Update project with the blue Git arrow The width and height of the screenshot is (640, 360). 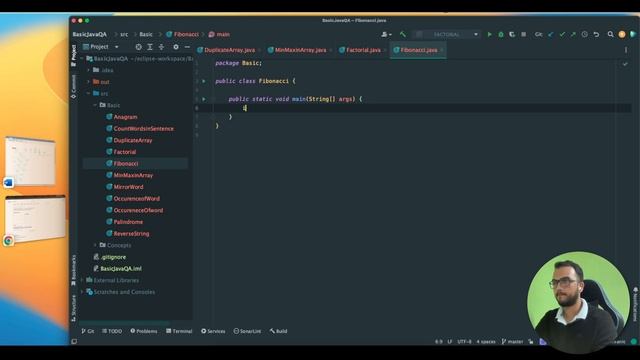click(551, 35)
